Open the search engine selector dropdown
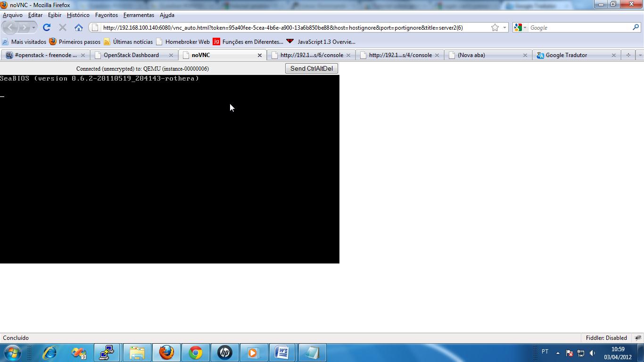Viewport: 644px width, 362px height. [x=520, y=27]
